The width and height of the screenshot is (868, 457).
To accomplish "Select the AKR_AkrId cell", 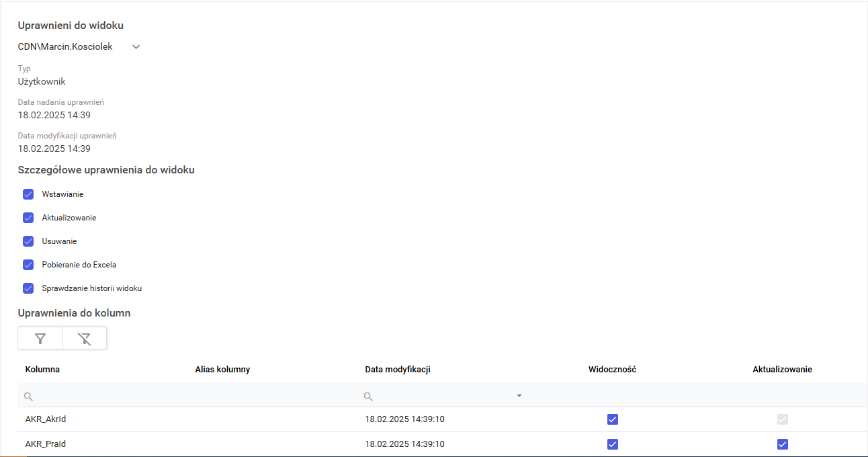I will coord(46,419).
